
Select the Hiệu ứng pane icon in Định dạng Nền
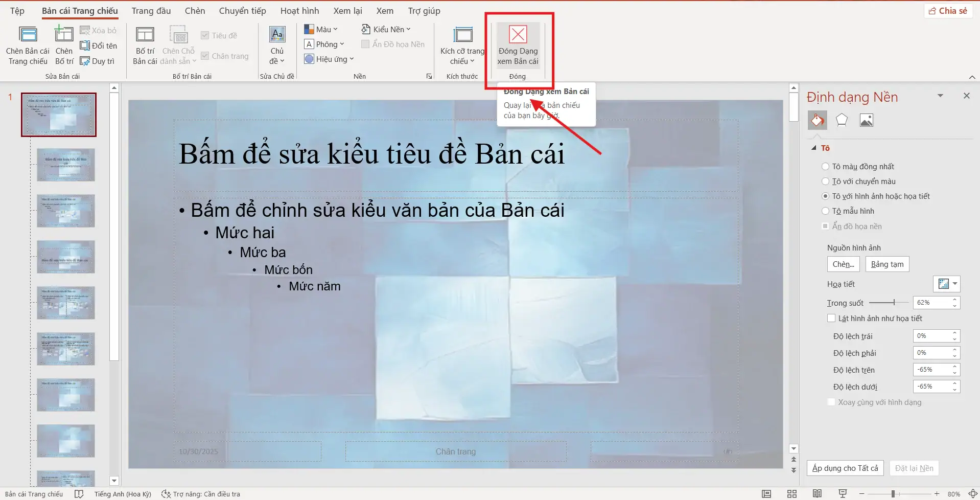point(841,120)
